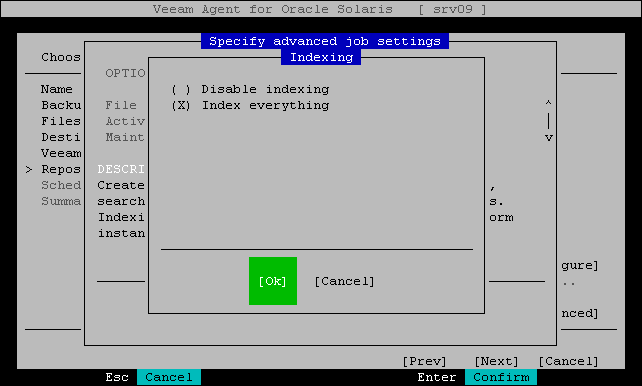Select the Index everything radio option
Image resolution: width=642 pixels, height=386 pixels.
(x=250, y=106)
